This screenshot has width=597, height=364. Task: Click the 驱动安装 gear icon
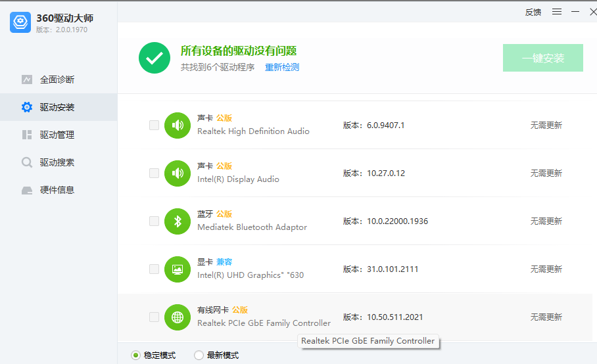[x=27, y=107]
